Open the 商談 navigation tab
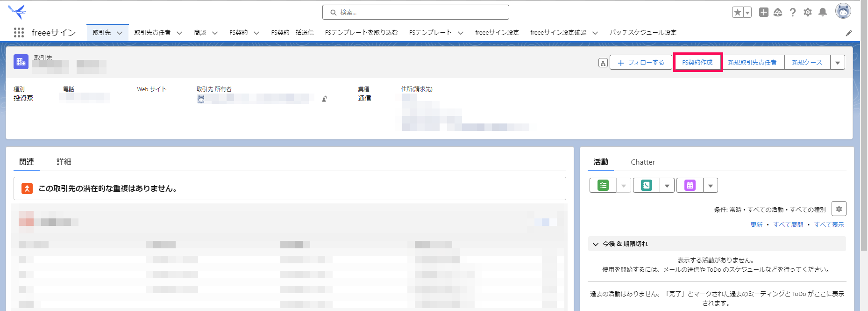The image size is (868, 311). click(200, 33)
